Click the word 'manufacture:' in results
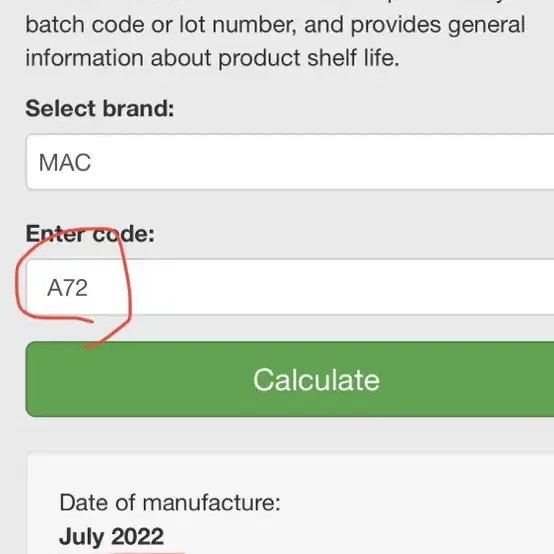Viewport: 554px width, 554px height. [211, 502]
